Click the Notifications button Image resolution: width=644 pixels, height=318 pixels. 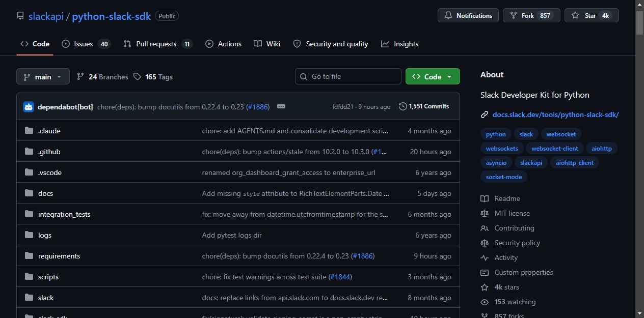point(468,15)
